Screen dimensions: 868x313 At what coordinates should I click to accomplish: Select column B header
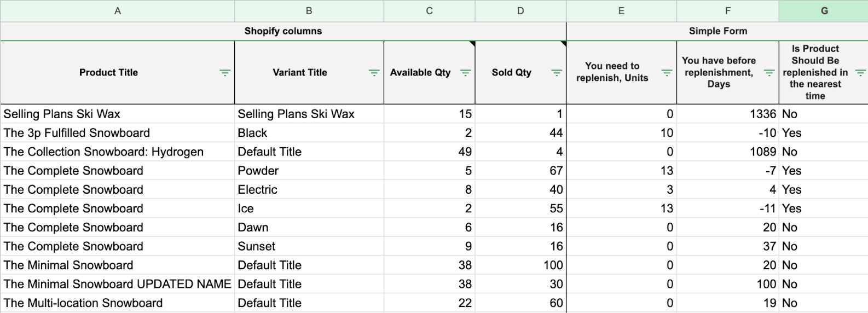pos(309,11)
